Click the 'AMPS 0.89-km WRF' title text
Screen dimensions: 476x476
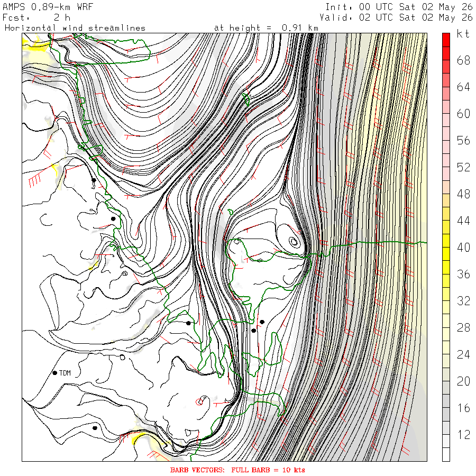coord(48,7)
